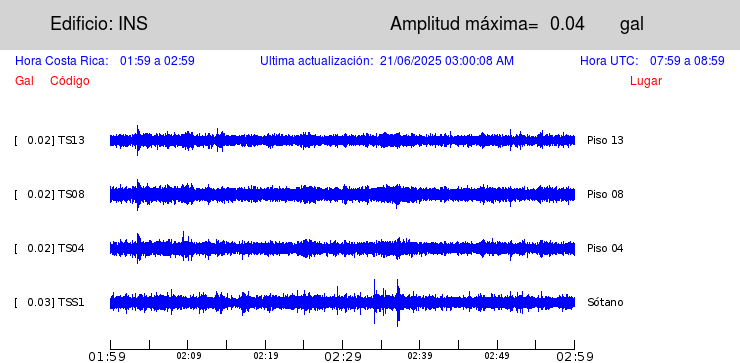Image resolution: width=740 pixels, height=363 pixels.
Task: Click the 'Piso 13' location label
Action: (605, 140)
